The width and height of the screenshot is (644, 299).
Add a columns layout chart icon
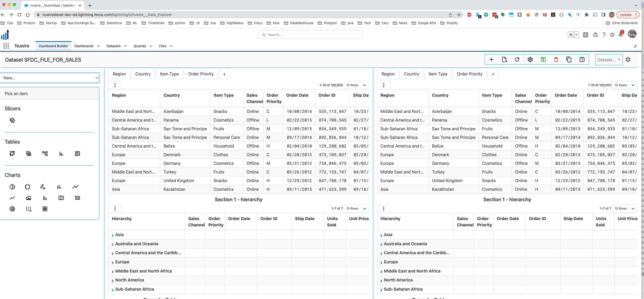click(61, 198)
